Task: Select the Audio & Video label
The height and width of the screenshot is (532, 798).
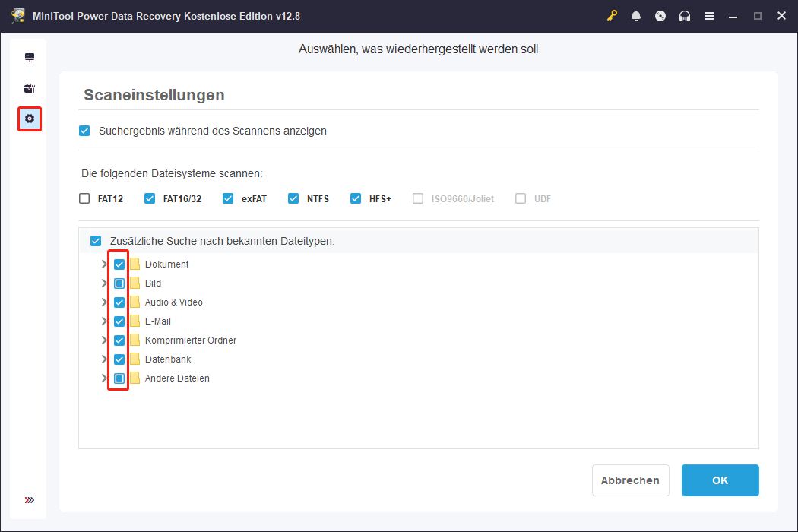Action: tap(174, 302)
